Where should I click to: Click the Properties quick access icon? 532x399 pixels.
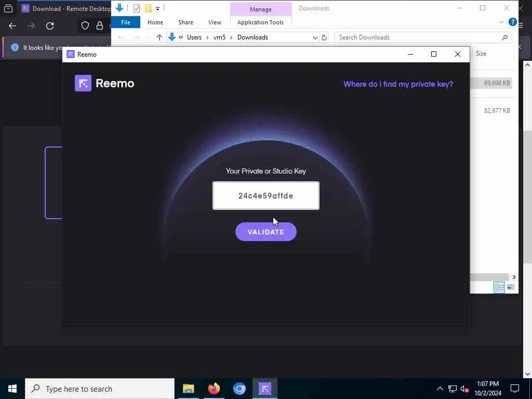[x=137, y=8]
